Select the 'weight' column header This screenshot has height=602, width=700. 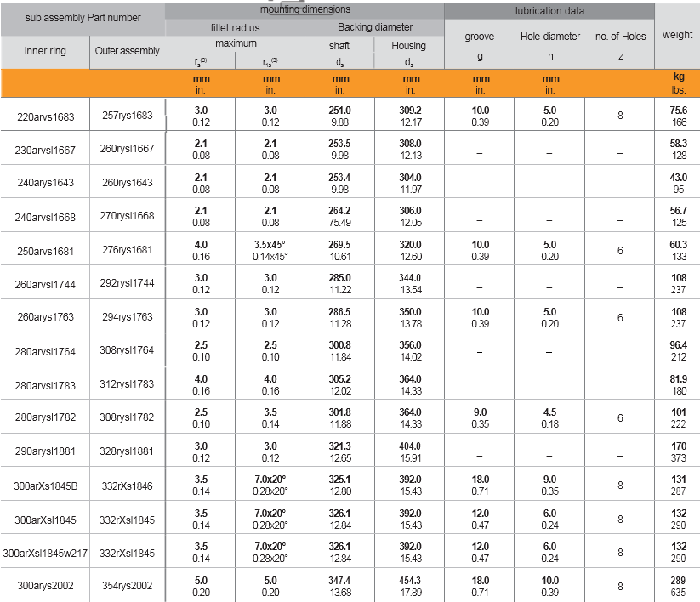tap(677, 35)
